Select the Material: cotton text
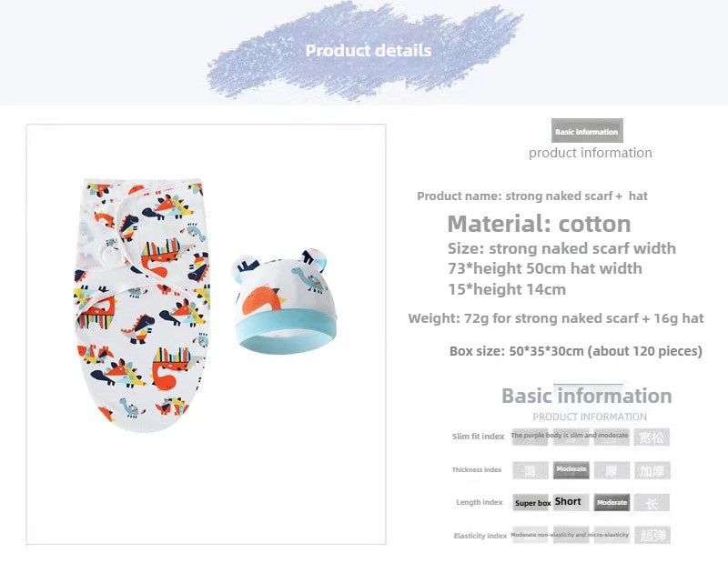Image resolution: width=728 pixels, height=573 pixels. point(539,224)
